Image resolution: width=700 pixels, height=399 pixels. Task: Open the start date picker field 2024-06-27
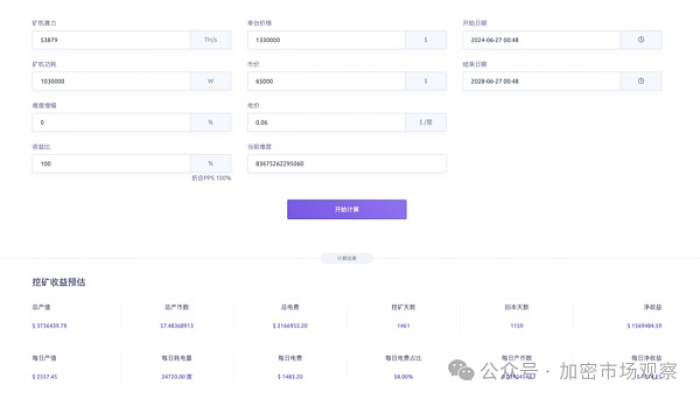tap(542, 40)
